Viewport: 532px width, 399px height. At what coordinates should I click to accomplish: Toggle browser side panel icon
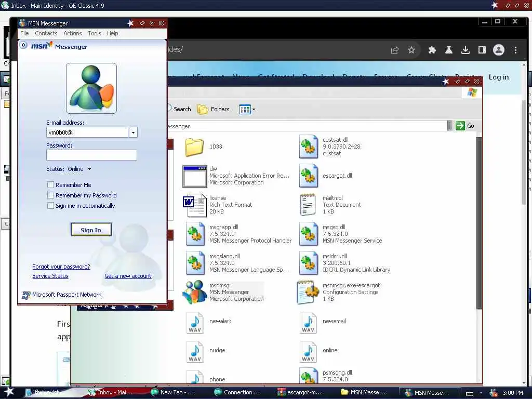coord(482,50)
